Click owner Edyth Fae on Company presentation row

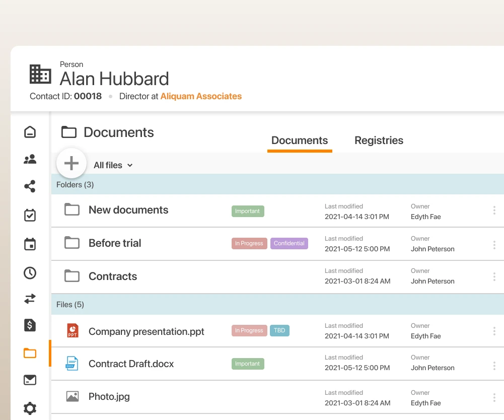click(425, 336)
